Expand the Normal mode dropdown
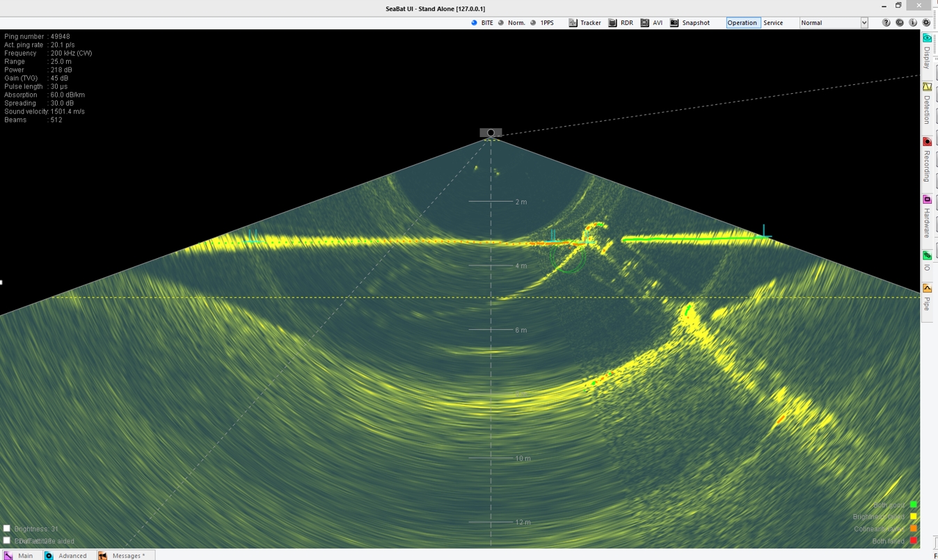Viewport: 938px width, 560px height. (x=864, y=23)
